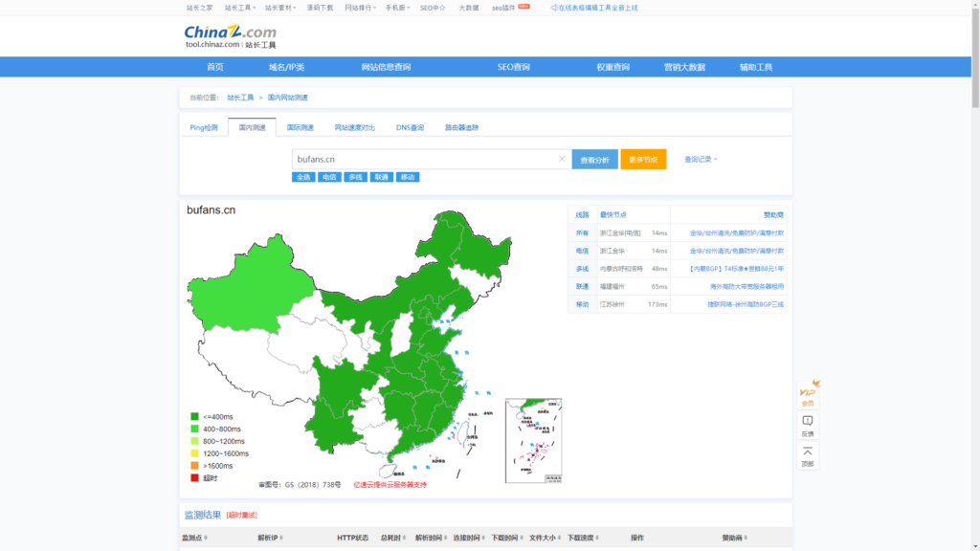Click the bufans.cn domain input field
The image size is (980, 551).
(x=421, y=159)
